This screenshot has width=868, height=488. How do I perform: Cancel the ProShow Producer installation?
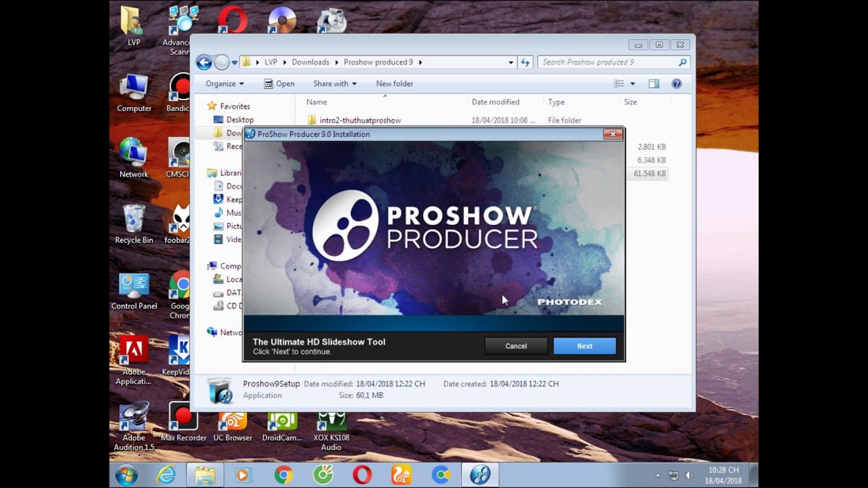(x=516, y=346)
